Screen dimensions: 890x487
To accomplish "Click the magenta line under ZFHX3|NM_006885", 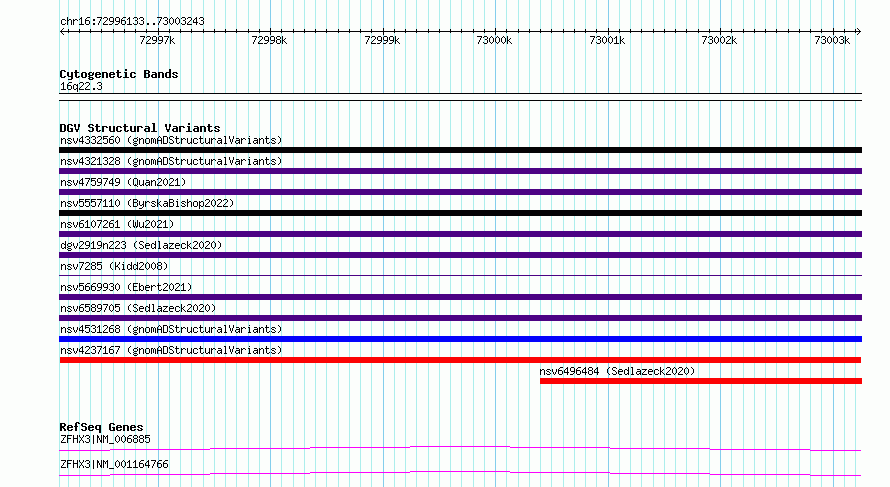I will point(460,448).
